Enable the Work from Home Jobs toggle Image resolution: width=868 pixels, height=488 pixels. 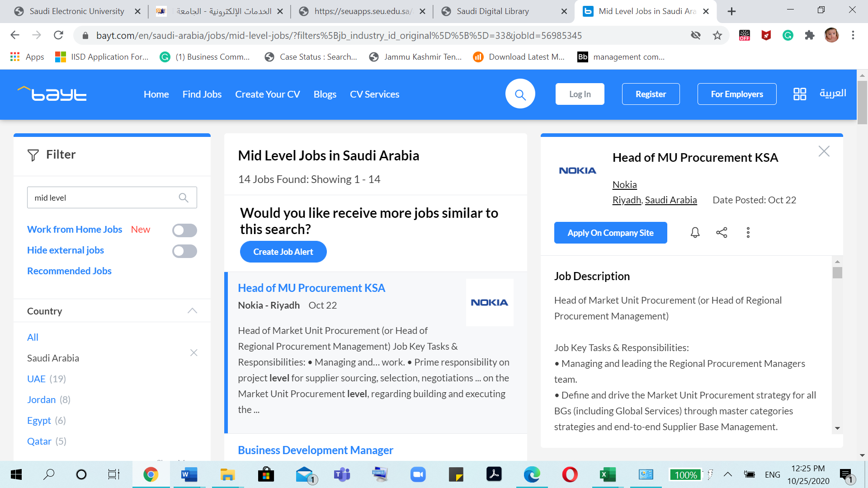click(184, 230)
